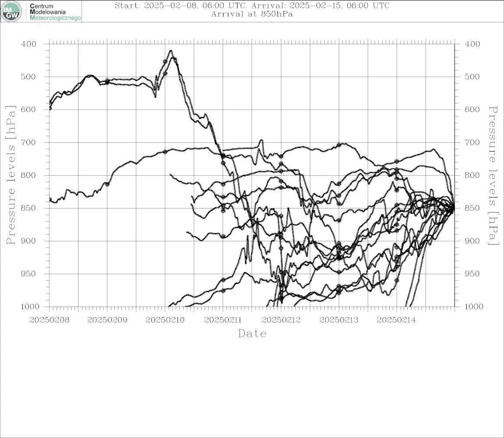Click the right axis 600 label
This screenshot has height=438, width=504.
click(x=472, y=109)
